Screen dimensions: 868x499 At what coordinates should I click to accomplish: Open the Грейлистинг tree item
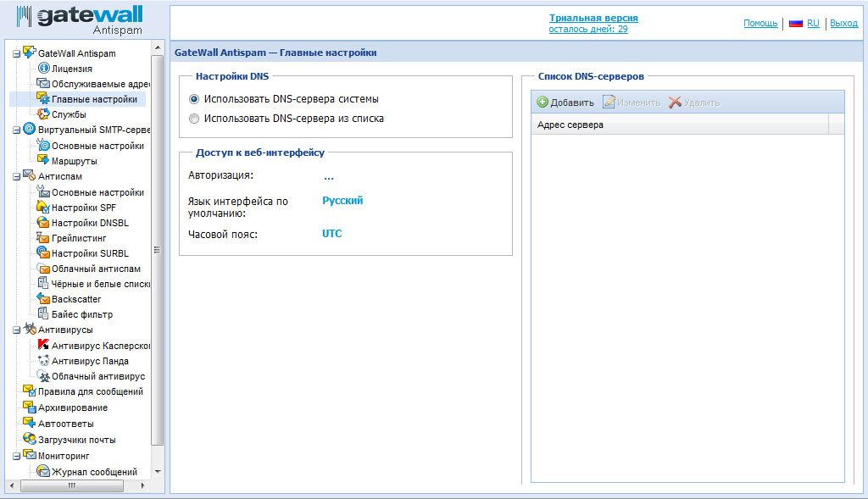[x=79, y=238]
